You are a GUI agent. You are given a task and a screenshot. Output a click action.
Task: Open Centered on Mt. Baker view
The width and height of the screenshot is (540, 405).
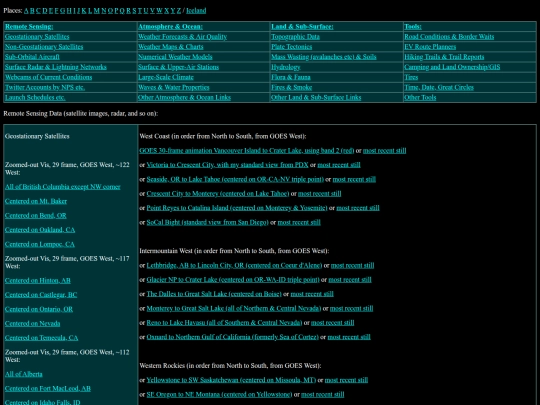click(x=36, y=201)
